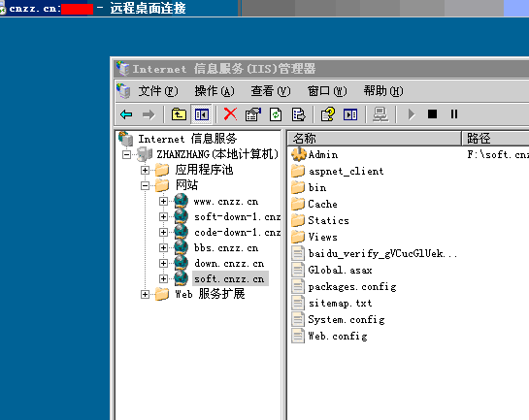Select the sitemap.txt file
Image resolution: width=529 pixels, height=420 pixels.
tap(340, 303)
